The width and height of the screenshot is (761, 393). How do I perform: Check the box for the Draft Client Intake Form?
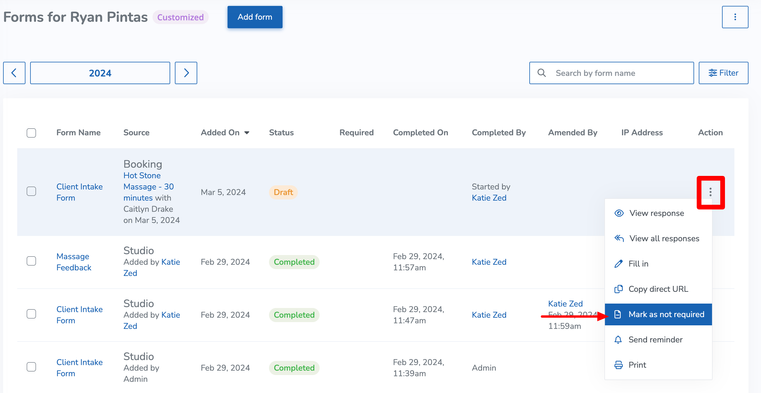(x=31, y=191)
